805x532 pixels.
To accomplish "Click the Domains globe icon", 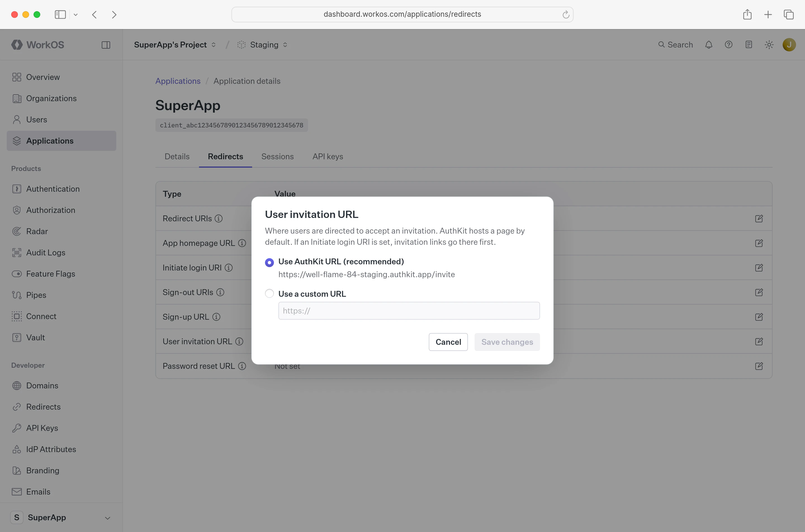I will [x=16, y=386].
